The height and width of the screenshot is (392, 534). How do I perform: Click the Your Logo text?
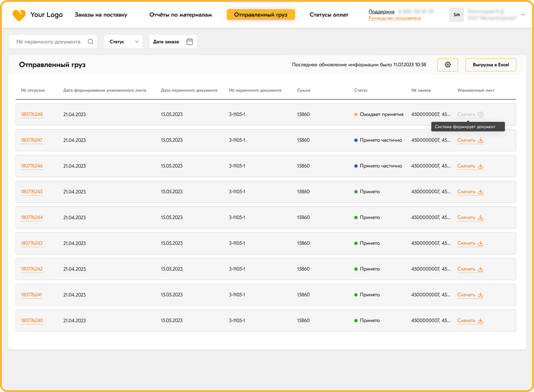coord(46,15)
